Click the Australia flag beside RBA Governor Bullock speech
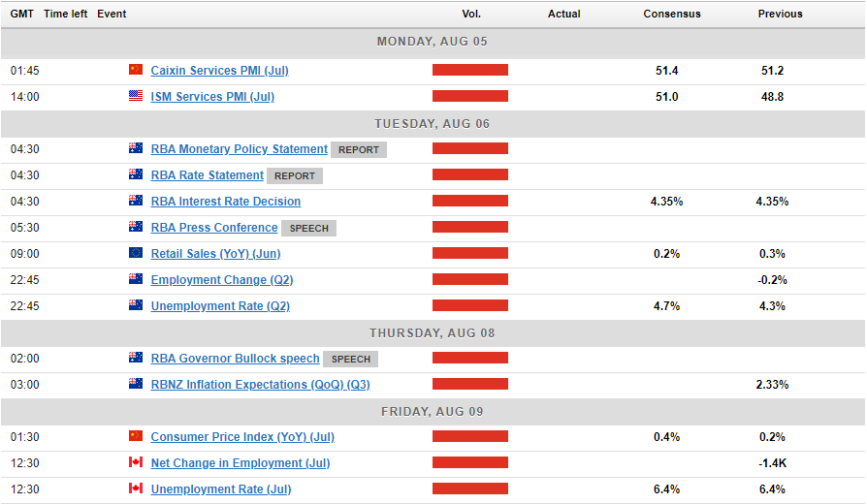Screen dimensions: 867x504 pyautogui.click(x=136, y=358)
